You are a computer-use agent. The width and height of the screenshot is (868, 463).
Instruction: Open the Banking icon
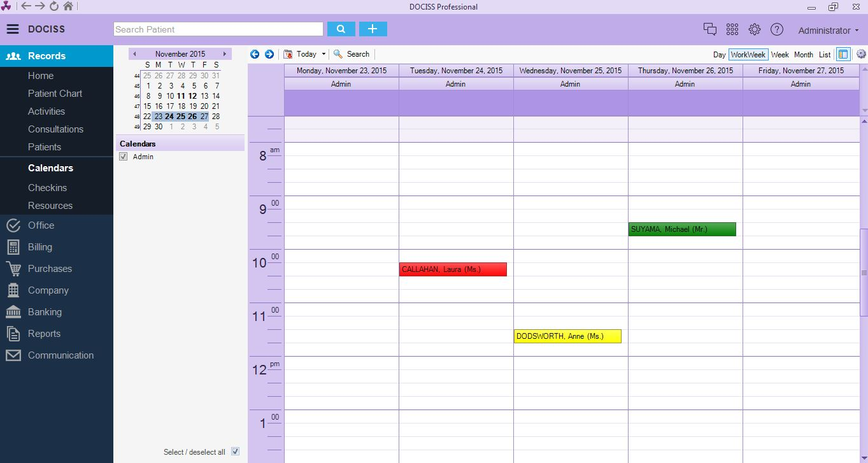coord(13,312)
